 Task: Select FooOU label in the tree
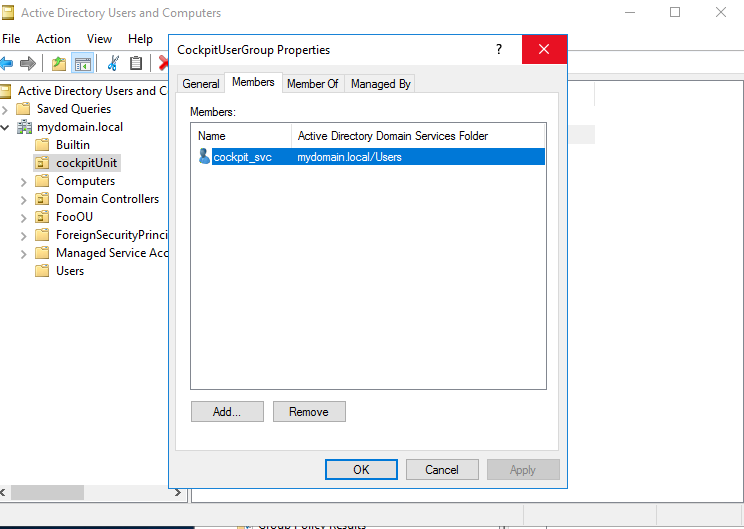coord(74,217)
